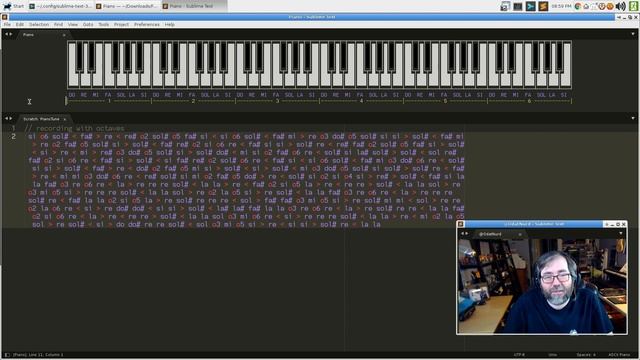Click the dark terminal monitor tray icon

tap(518, 6)
